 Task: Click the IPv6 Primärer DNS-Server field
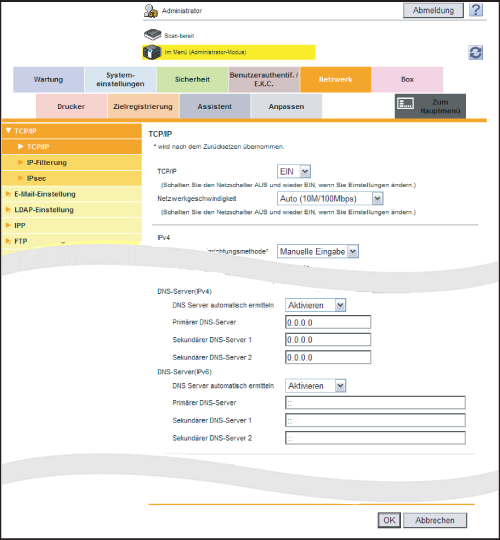(375, 403)
